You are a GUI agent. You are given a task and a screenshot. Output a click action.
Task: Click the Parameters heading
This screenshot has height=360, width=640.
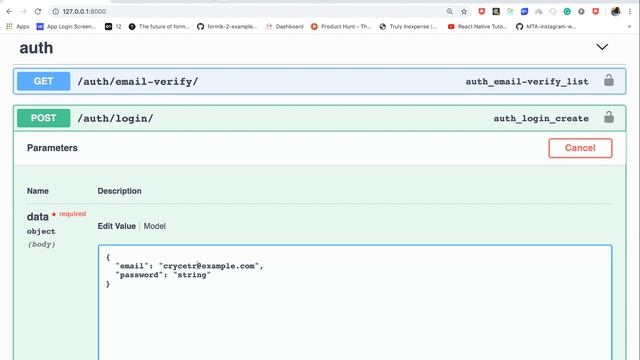[x=52, y=148]
